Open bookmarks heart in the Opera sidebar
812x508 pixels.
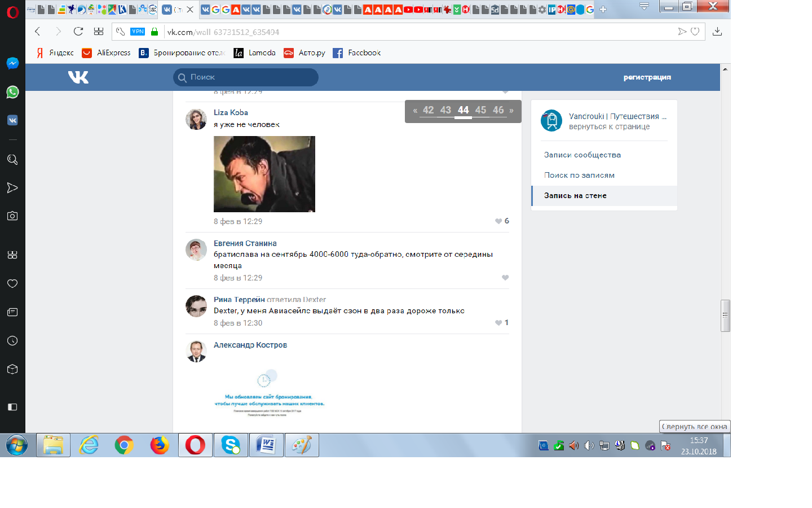(12, 283)
